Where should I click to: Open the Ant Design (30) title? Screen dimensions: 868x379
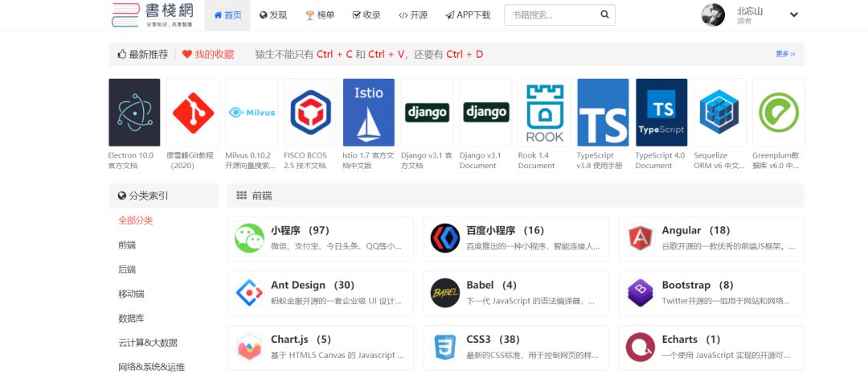pos(313,286)
